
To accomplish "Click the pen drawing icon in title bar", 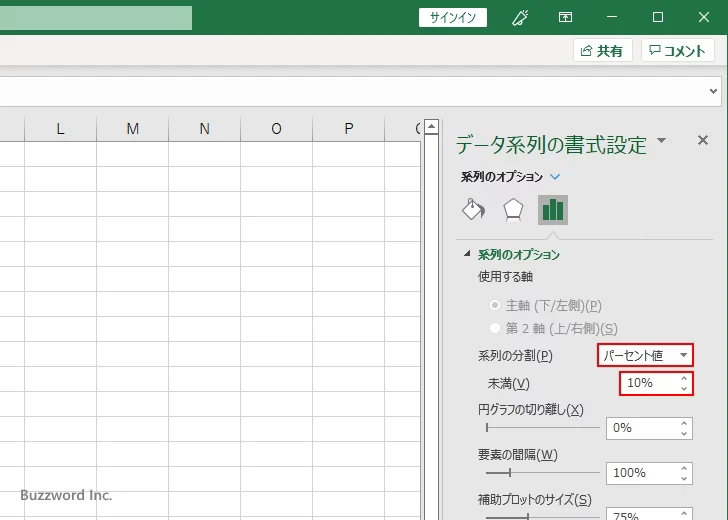I will pos(520,17).
